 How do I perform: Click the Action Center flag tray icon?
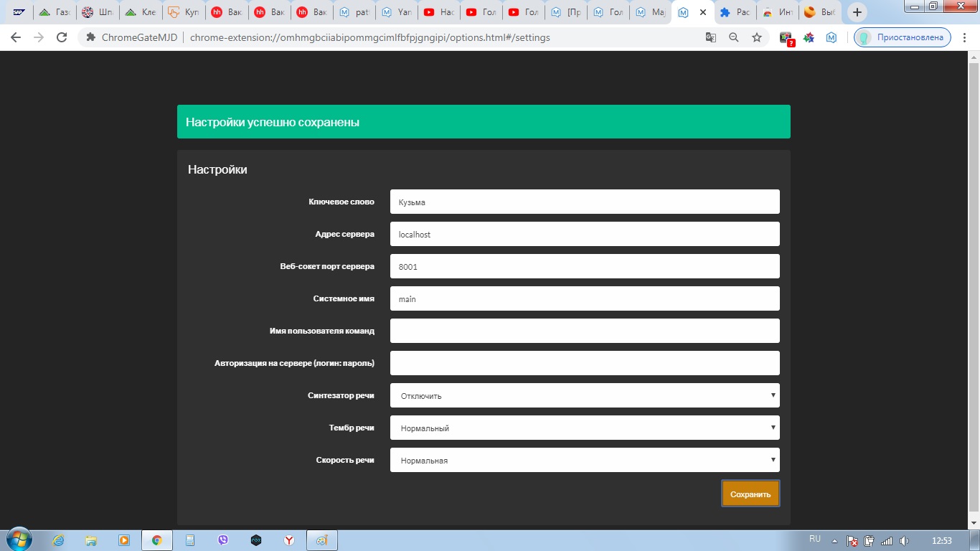(x=852, y=541)
